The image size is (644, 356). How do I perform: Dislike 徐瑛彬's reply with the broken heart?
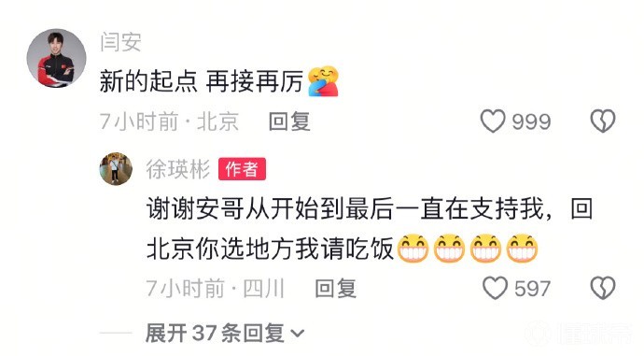(x=603, y=288)
